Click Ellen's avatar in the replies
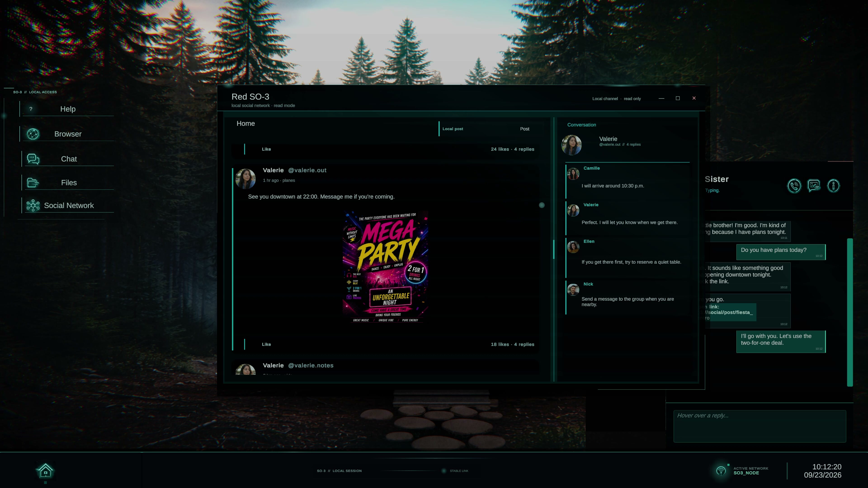The image size is (868, 488). (573, 247)
